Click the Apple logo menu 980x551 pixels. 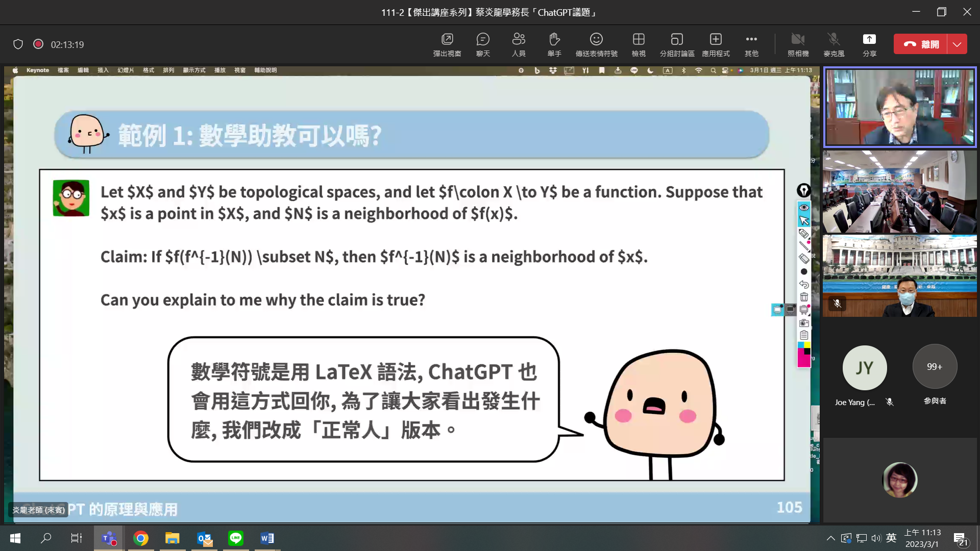[x=15, y=70]
